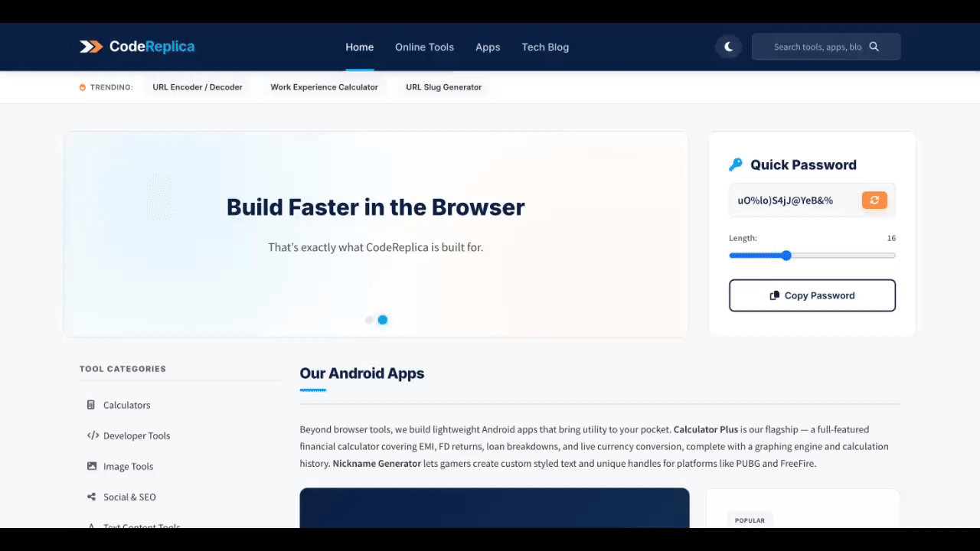Image resolution: width=980 pixels, height=551 pixels.
Task: Click 'That's exactly what CodeReplica is built for.' text
Action: (x=376, y=247)
